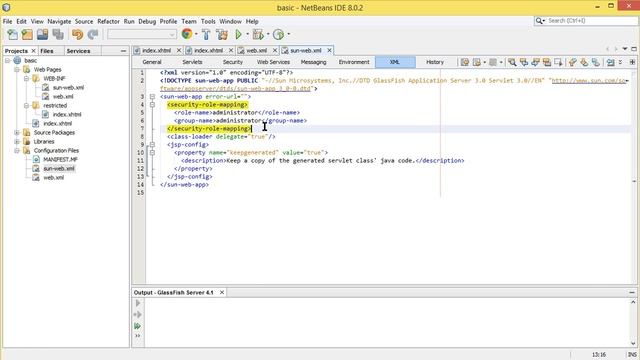This screenshot has width=640, height=360.
Task: Click the Next Bookmark icon
Action: coord(584,62)
